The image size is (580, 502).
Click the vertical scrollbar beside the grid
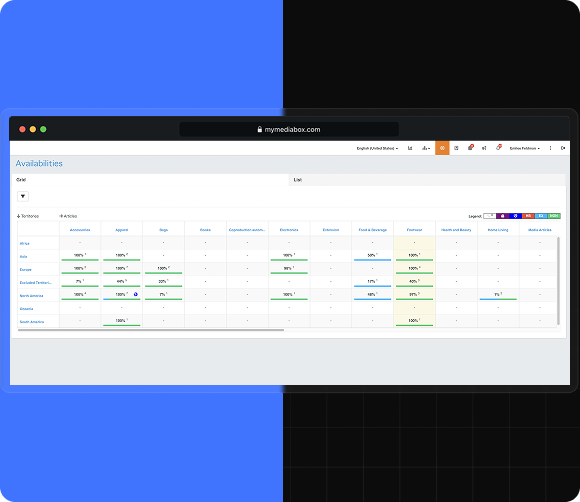tap(558, 280)
